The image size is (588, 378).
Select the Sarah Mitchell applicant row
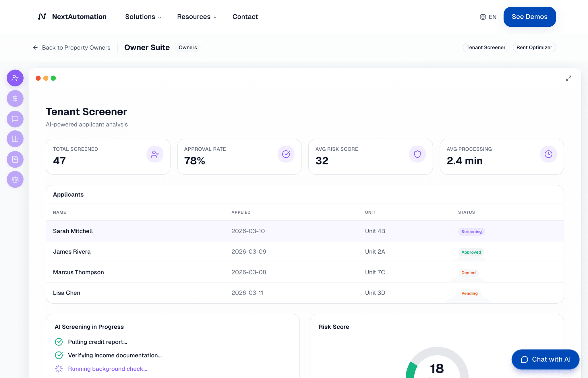[x=73, y=231]
